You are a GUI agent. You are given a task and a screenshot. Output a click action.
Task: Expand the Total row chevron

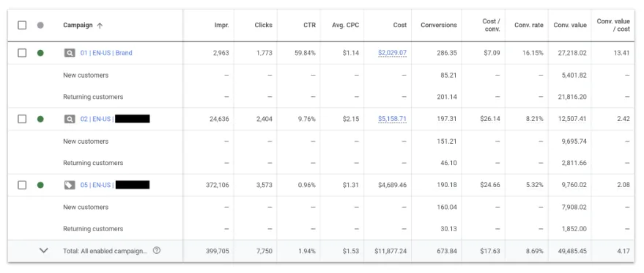[43, 250]
